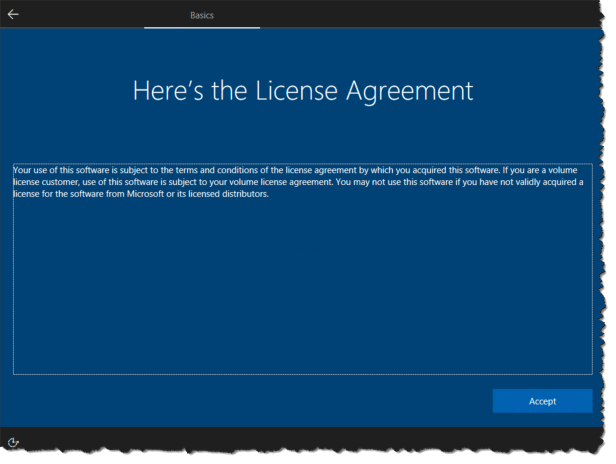Show accessibility options from bottom-left icon
Viewport: 616px width, 464px height.
[x=13, y=442]
